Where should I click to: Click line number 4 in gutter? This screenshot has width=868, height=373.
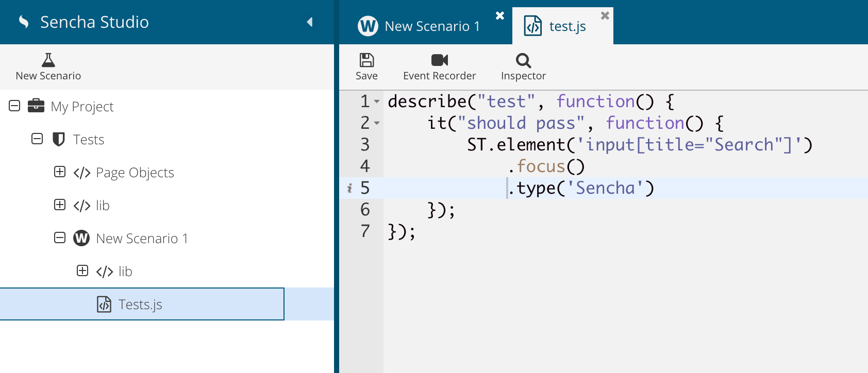click(x=365, y=166)
